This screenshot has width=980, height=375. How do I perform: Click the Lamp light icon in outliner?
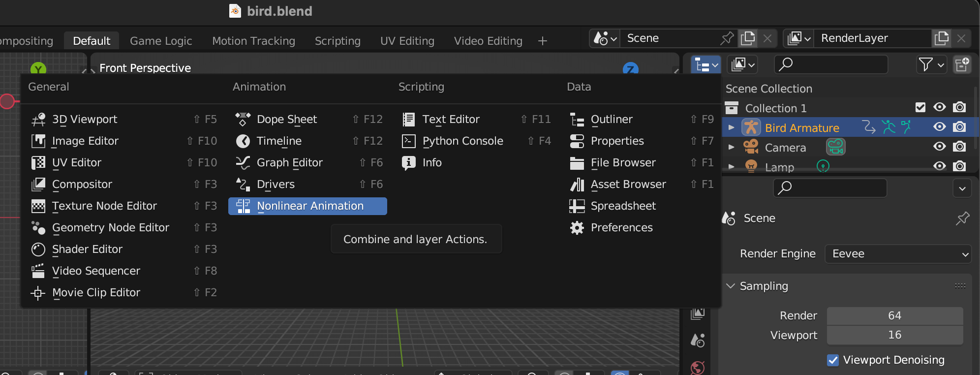[x=751, y=166]
